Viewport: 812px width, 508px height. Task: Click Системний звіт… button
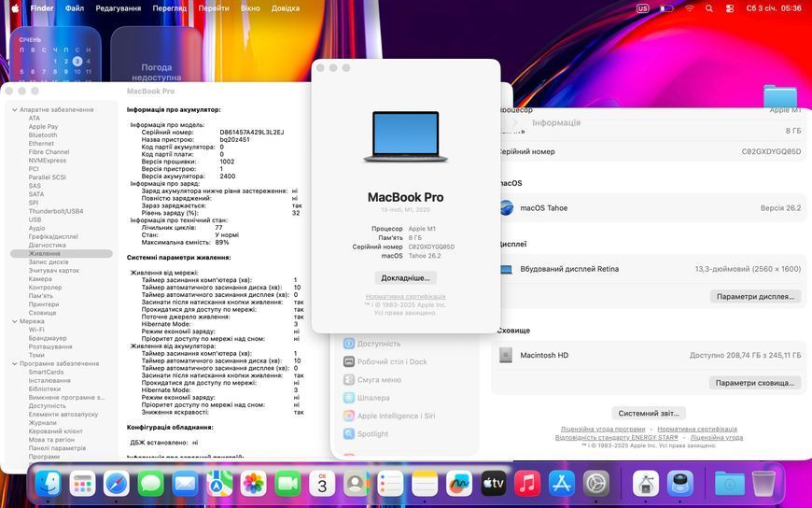(649, 413)
